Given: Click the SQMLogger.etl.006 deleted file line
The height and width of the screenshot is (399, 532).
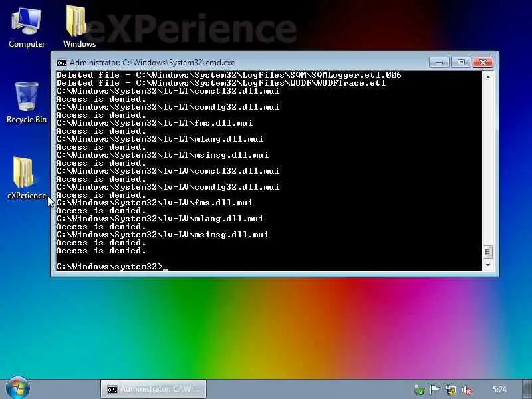Looking at the screenshot, I should point(229,75).
